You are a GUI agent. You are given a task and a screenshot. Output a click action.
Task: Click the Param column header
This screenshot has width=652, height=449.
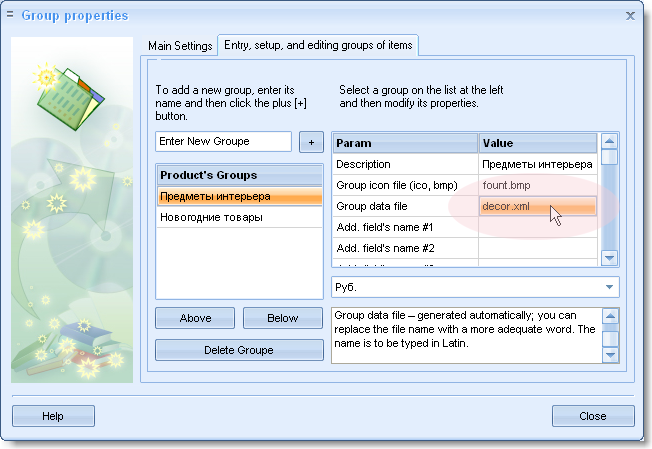pos(405,143)
